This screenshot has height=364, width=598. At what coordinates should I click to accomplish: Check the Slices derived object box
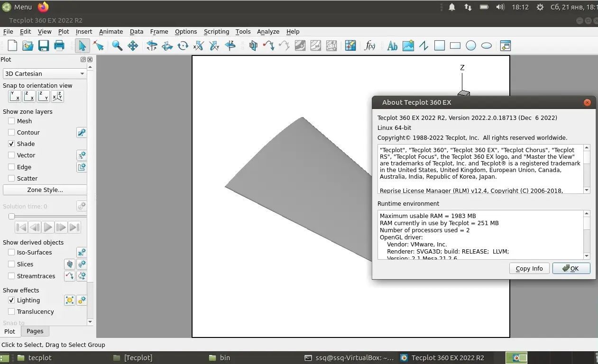click(11, 264)
